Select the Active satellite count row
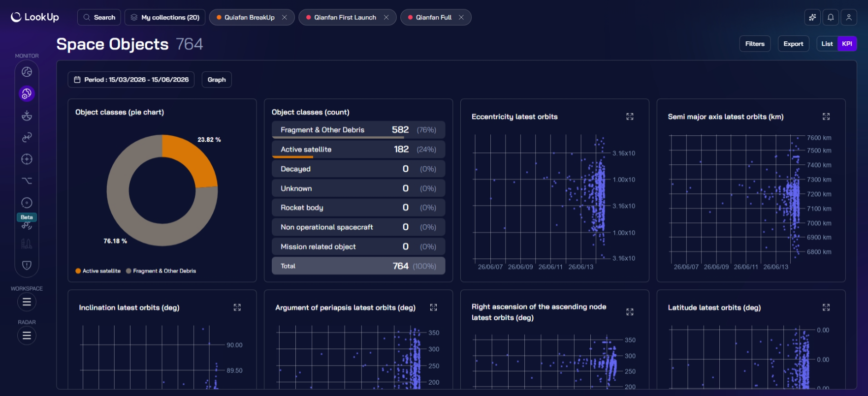Viewport: 868px width, 396px height. (x=358, y=150)
